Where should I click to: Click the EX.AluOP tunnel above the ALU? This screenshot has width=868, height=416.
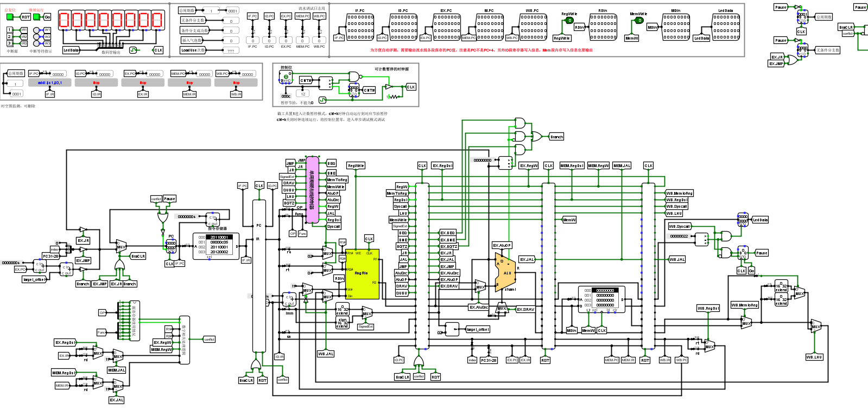502,245
